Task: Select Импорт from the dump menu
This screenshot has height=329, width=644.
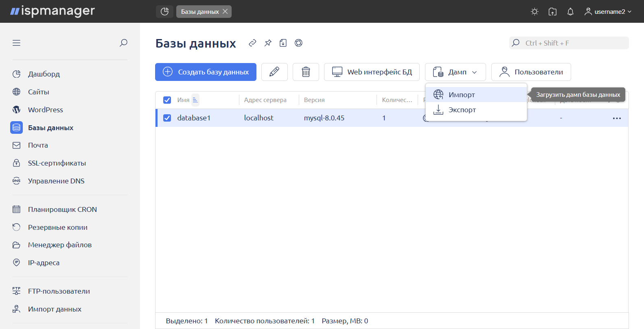Action: click(462, 95)
